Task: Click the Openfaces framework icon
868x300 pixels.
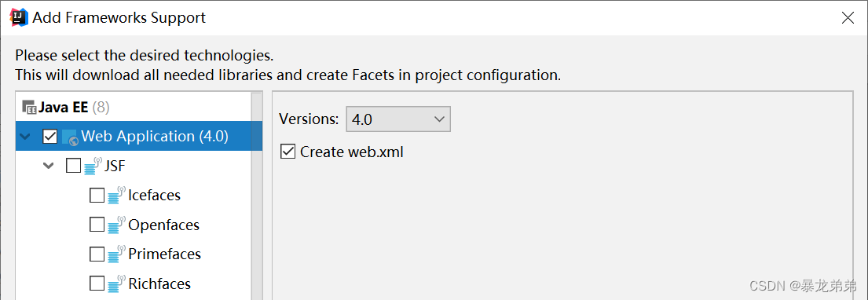Action: [117, 225]
